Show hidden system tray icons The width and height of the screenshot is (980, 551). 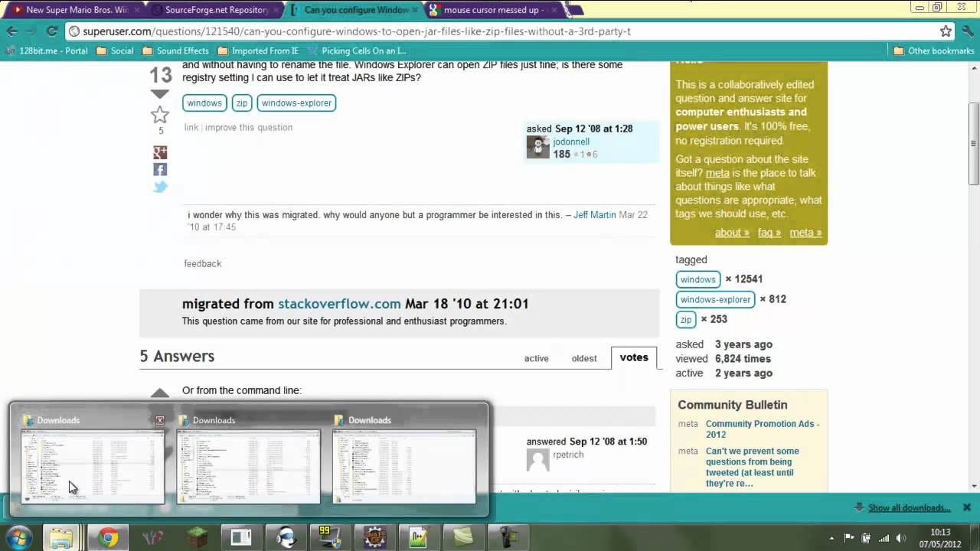831,537
